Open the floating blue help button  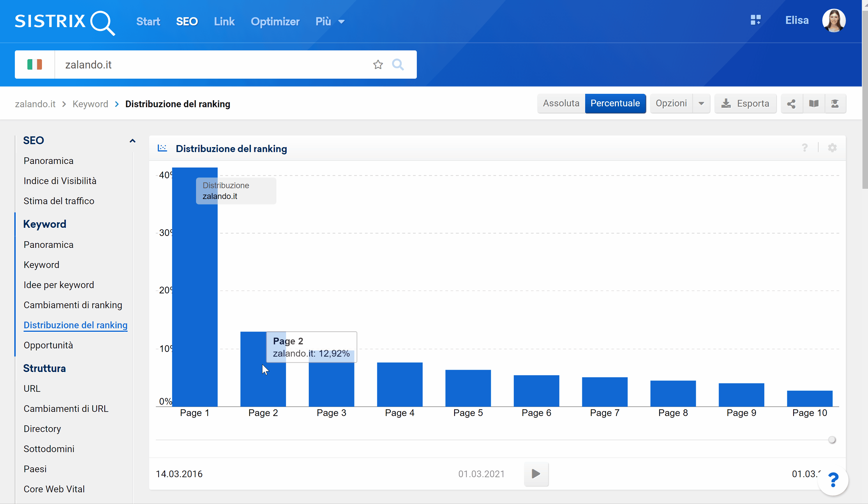click(x=833, y=480)
